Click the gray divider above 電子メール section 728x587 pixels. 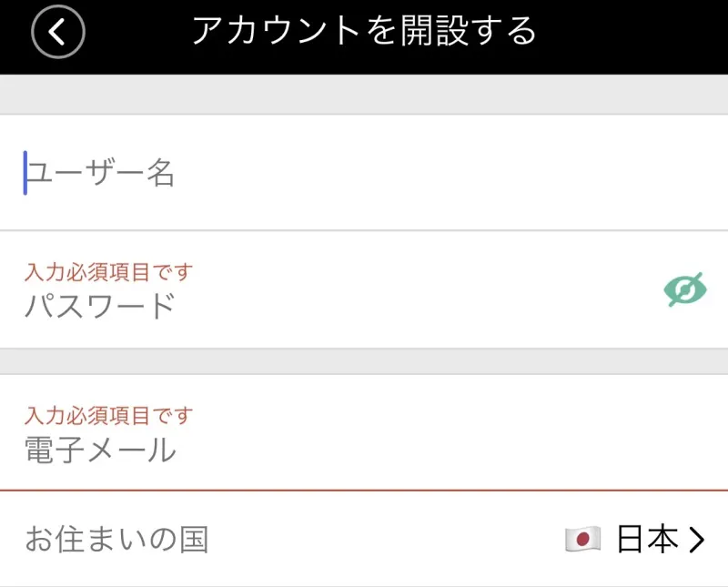click(364, 361)
